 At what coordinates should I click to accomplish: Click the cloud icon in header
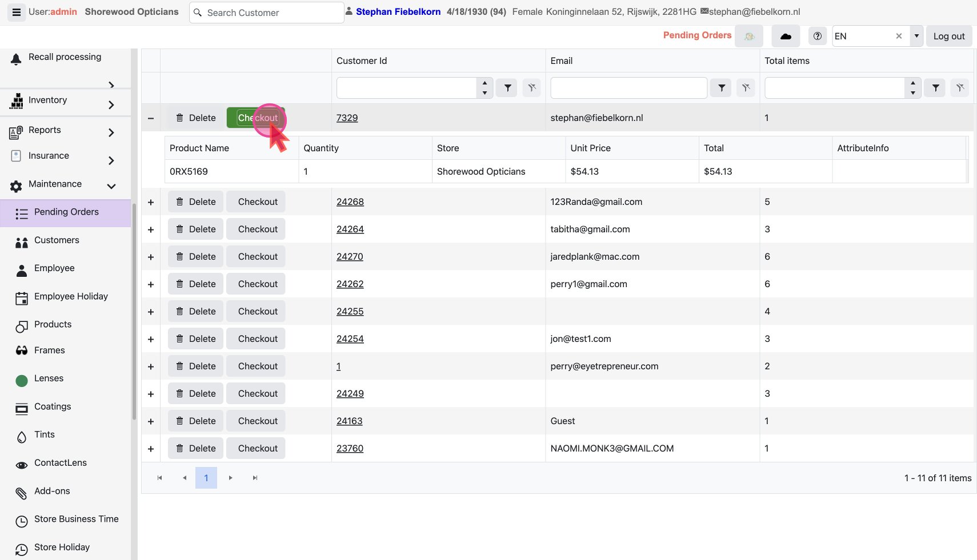click(786, 36)
